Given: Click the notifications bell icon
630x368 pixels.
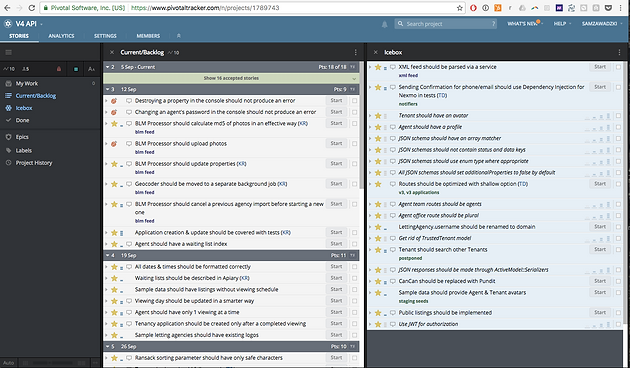Looking at the screenshot, I should (x=385, y=24).
